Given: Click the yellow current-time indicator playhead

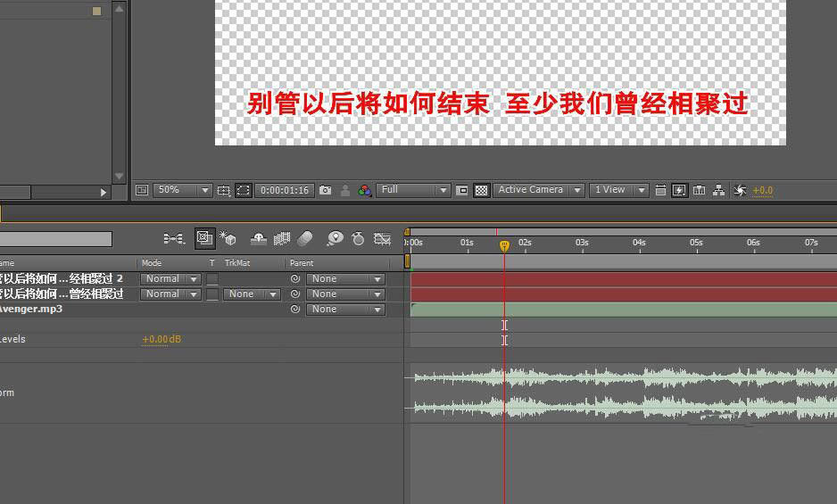Looking at the screenshot, I should [x=504, y=245].
